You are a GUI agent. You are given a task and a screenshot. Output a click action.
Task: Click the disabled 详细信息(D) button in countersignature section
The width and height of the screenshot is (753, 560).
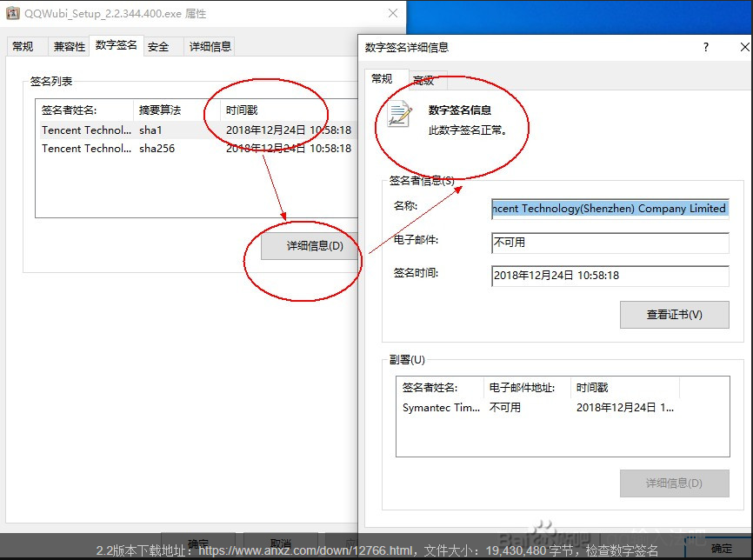point(674,483)
